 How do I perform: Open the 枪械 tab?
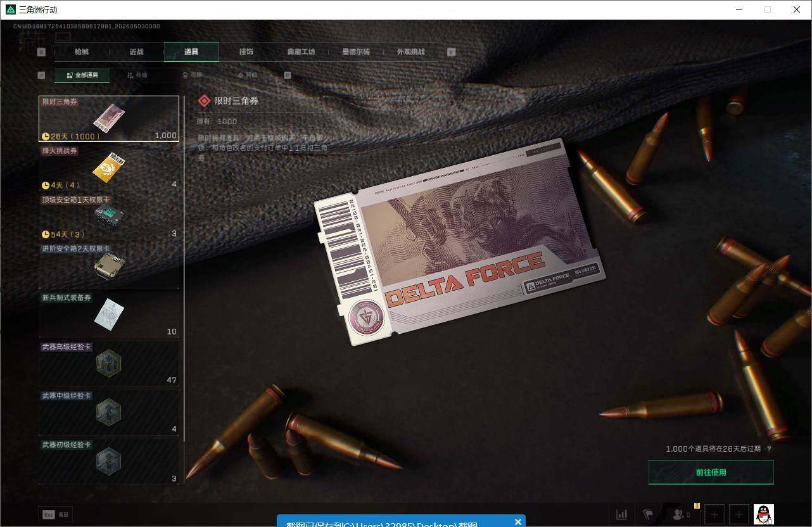tap(82, 52)
